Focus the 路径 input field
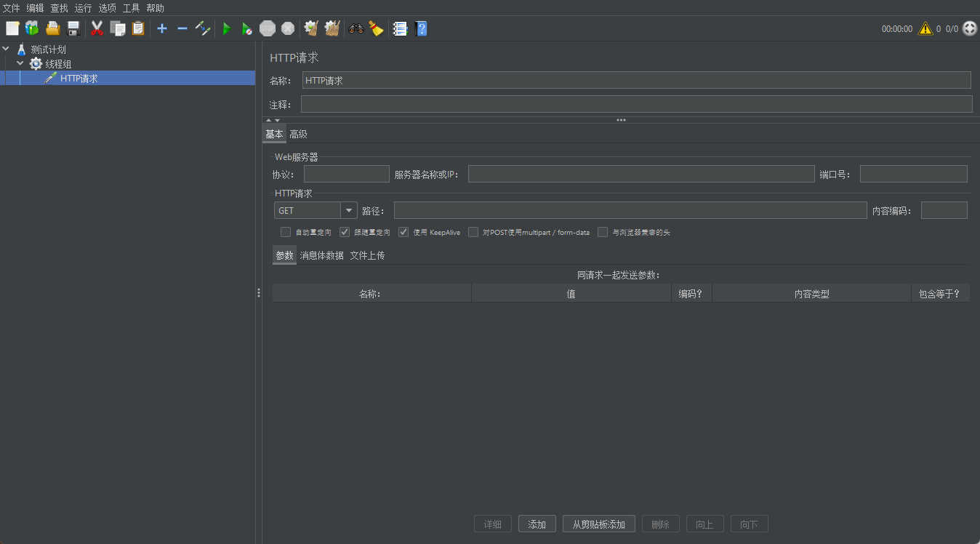 pos(630,210)
